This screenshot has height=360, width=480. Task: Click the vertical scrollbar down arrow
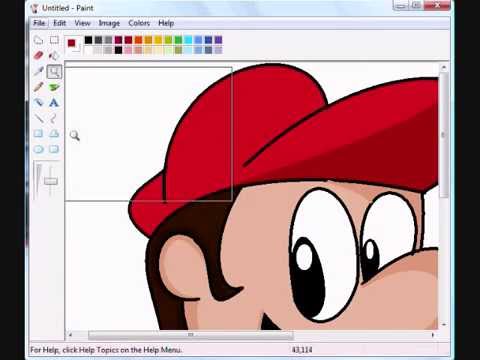point(444,324)
